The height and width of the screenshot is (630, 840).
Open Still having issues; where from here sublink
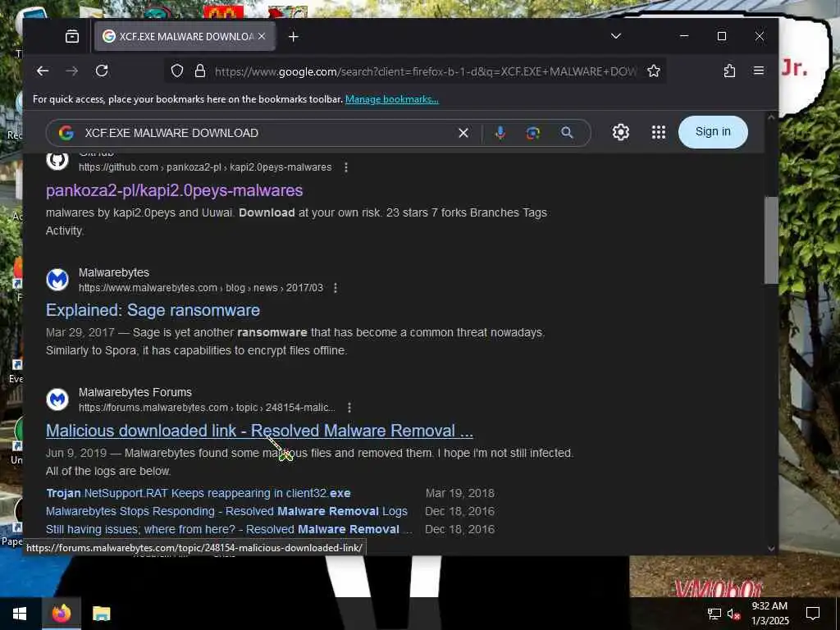[x=230, y=529]
